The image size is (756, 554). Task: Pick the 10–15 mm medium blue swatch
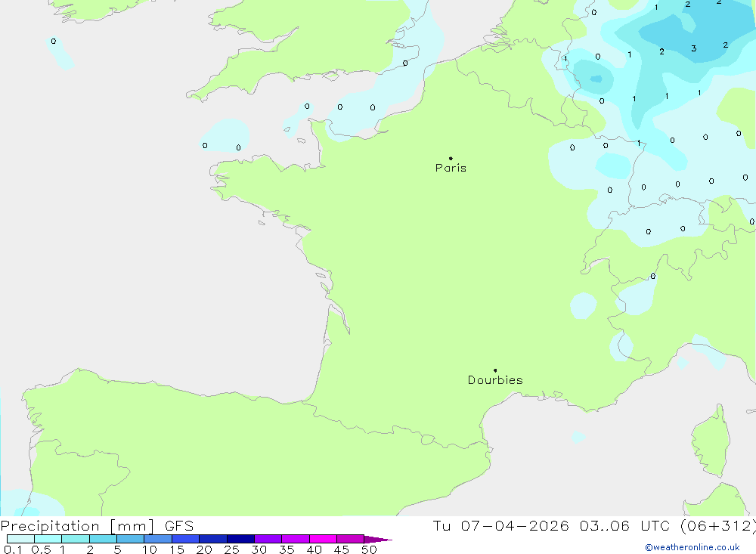click(158, 539)
